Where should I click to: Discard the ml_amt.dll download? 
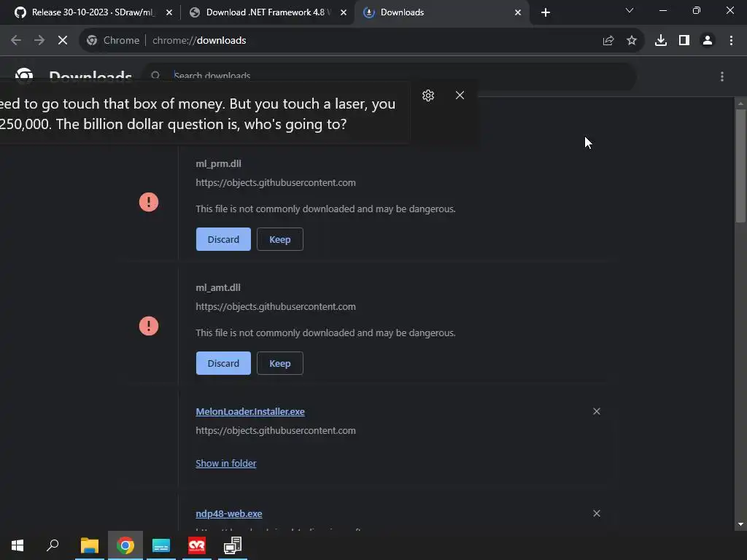[x=223, y=363]
